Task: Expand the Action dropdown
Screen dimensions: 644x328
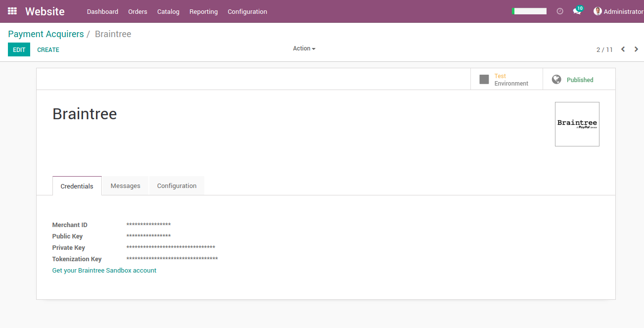Action: click(x=304, y=48)
